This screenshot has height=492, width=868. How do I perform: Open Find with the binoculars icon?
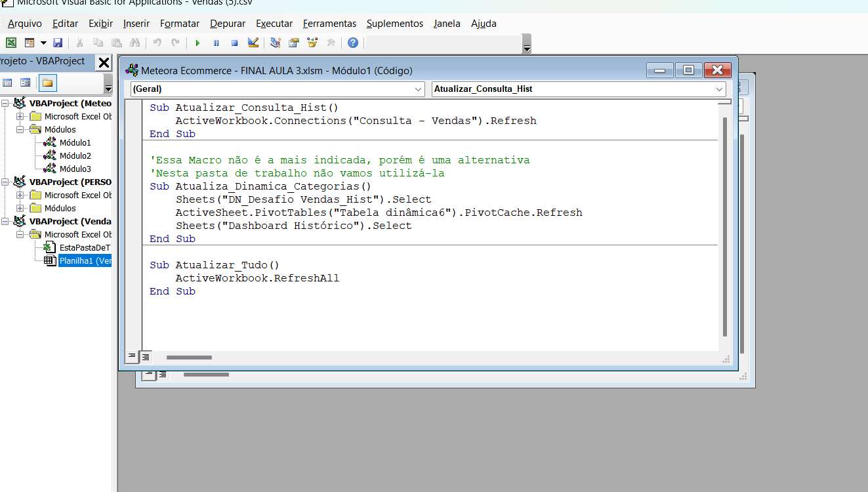click(135, 43)
